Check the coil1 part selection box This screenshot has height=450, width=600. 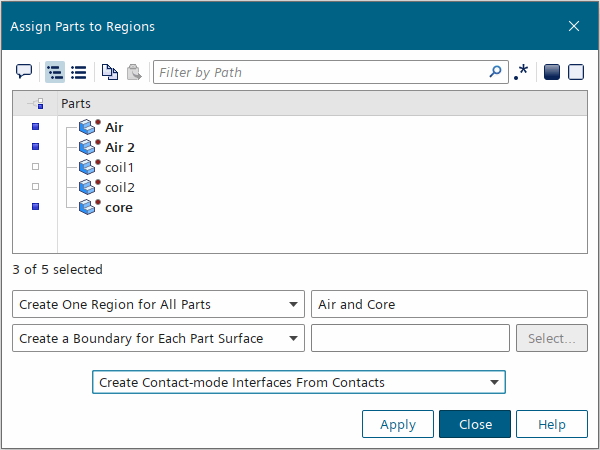coord(35,167)
